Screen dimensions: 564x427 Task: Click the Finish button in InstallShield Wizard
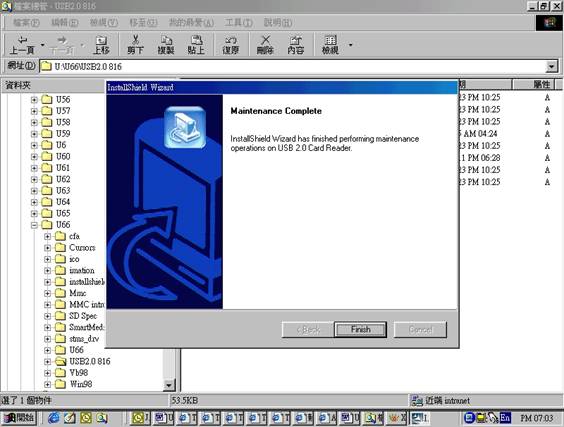tap(360, 329)
